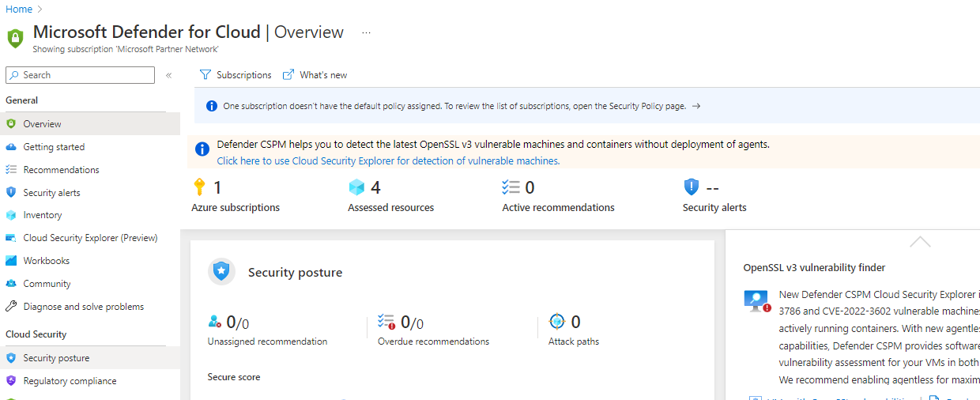The image size is (980, 400).
Task: Open Cloud Security Explorer (Preview)
Action: point(90,238)
